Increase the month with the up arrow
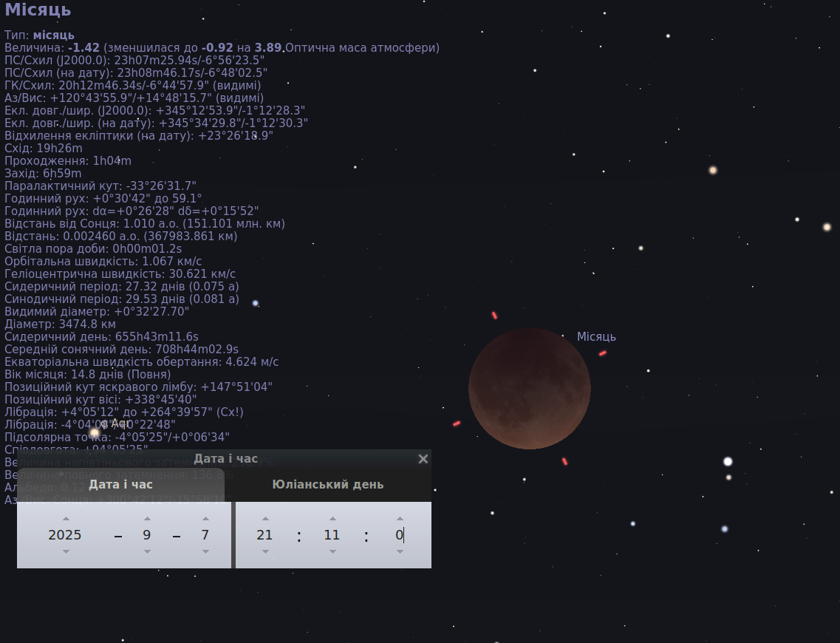840x643 pixels. (147, 519)
